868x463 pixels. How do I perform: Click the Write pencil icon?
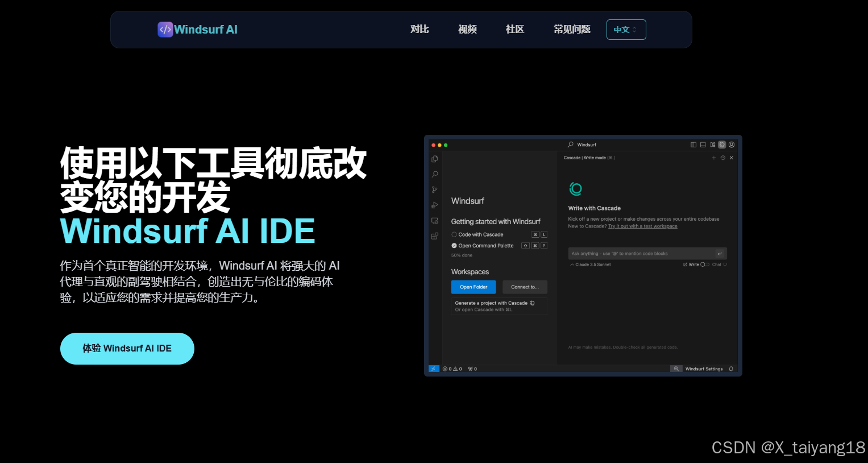pyautogui.click(x=685, y=264)
